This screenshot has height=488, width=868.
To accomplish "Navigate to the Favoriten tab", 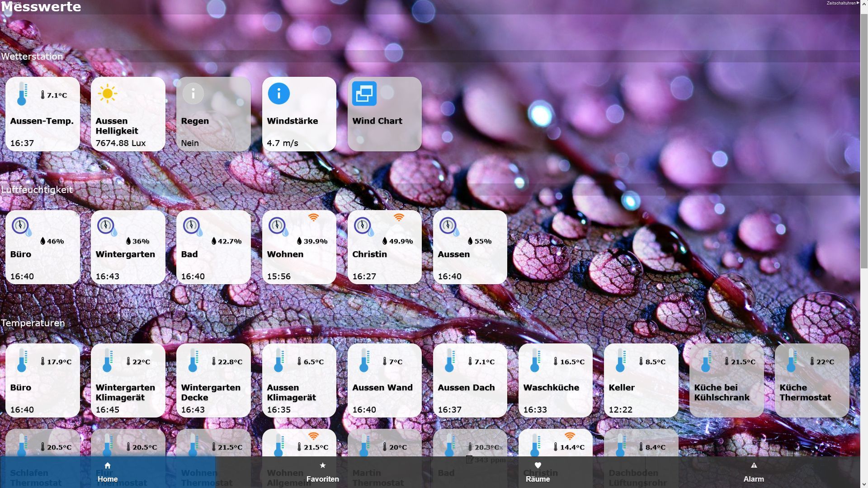I will pyautogui.click(x=322, y=471).
